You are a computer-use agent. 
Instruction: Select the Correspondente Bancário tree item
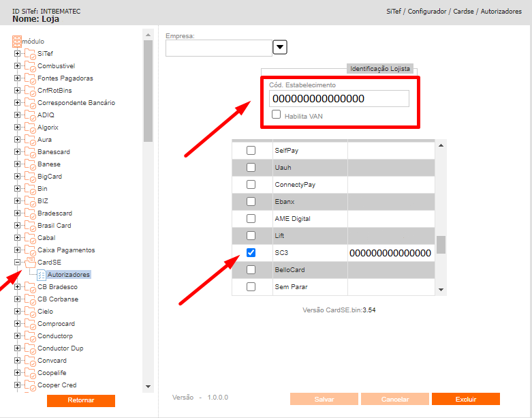click(76, 102)
